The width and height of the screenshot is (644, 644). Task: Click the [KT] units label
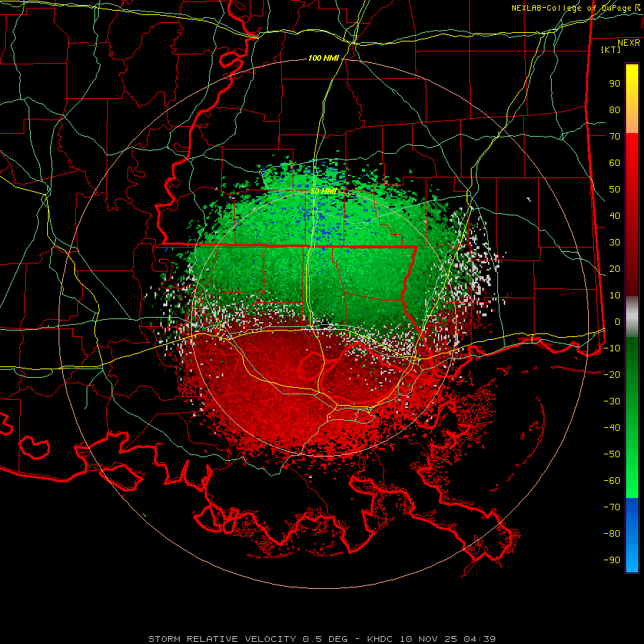pyautogui.click(x=611, y=49)
